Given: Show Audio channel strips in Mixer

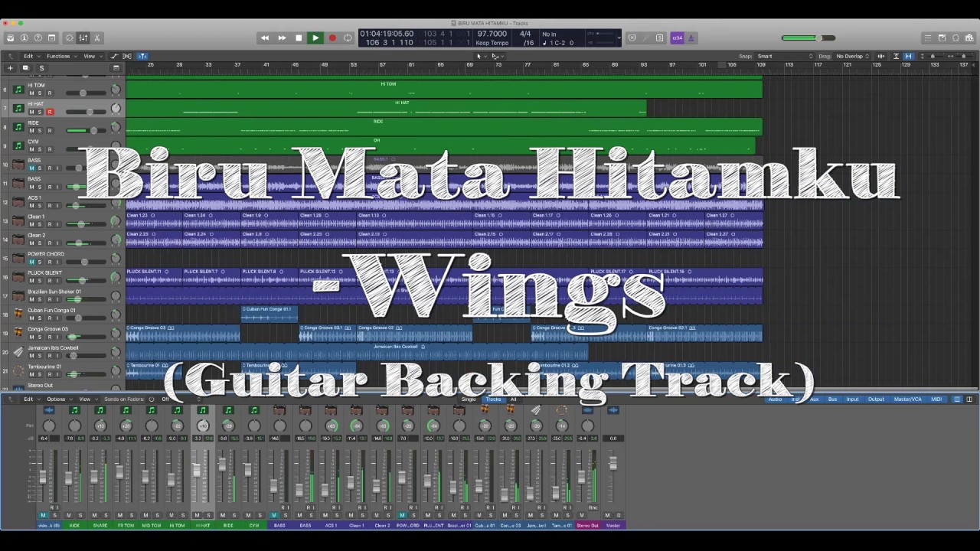Looking at the screenshot, I should click(x=776, y=399).
